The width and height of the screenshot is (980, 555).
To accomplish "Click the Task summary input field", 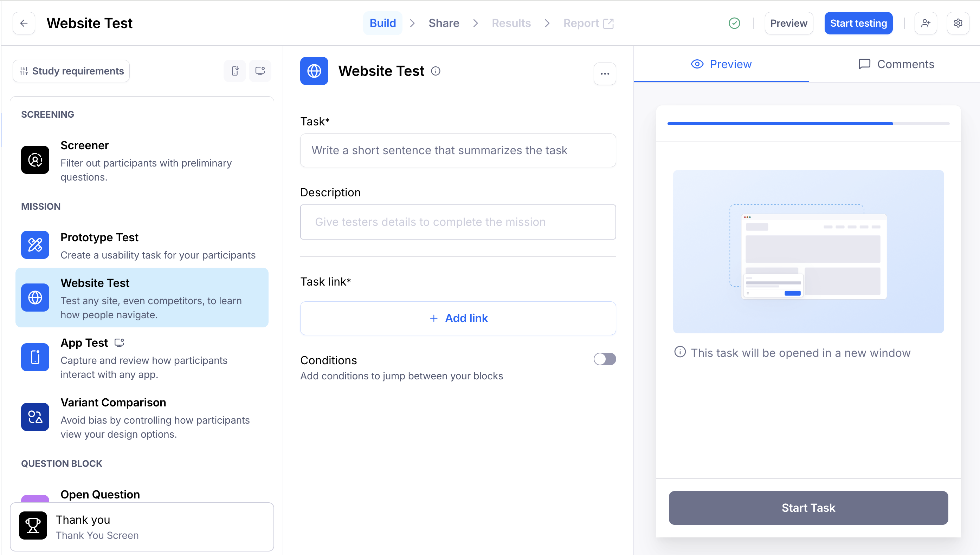I will (x=458, y=150).
